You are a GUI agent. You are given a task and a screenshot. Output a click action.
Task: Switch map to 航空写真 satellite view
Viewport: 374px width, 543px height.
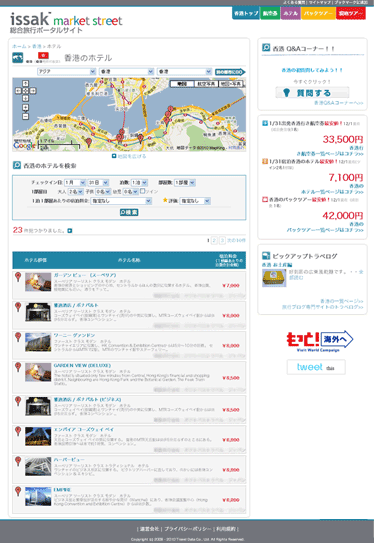click(x=206, y=84)
